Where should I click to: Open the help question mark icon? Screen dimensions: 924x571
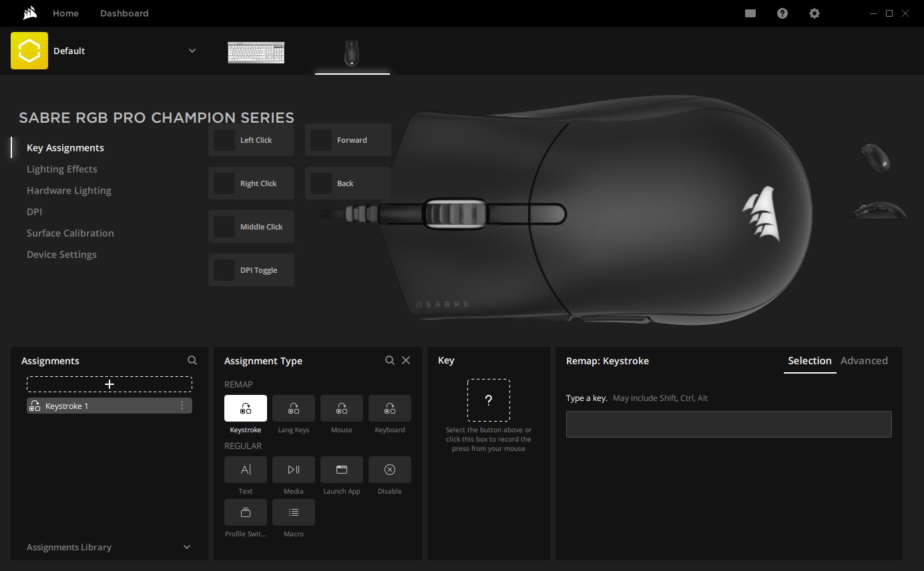pos(782,13)
